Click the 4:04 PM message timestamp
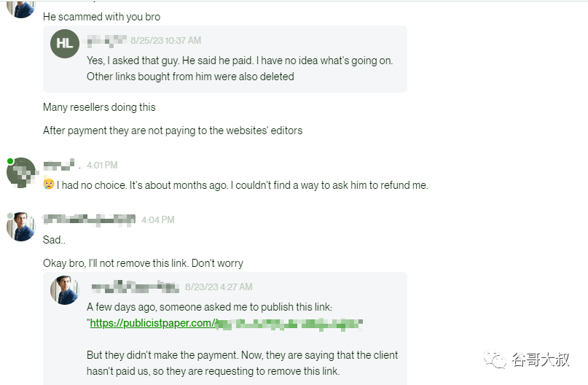 click(x=158, y=219)
